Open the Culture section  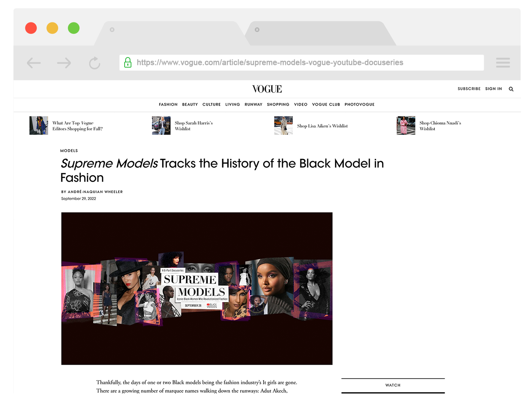tap(212, 104)
